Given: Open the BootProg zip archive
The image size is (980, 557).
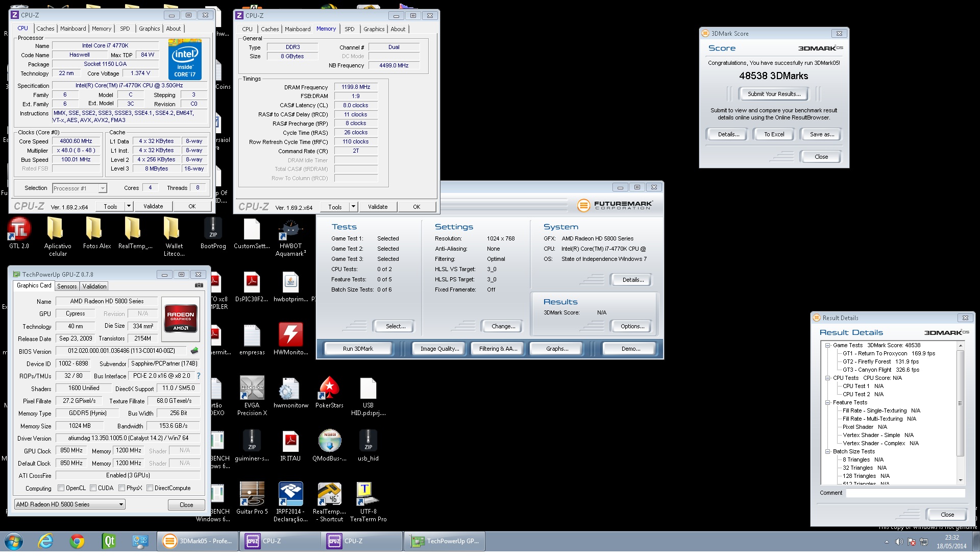Looking at the screenshot, I should click(213, 234).
